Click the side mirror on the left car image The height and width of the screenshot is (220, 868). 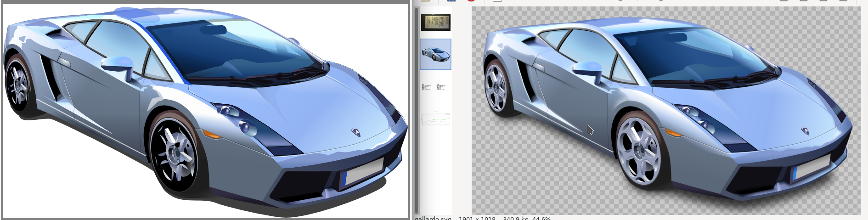pos(117,65)
